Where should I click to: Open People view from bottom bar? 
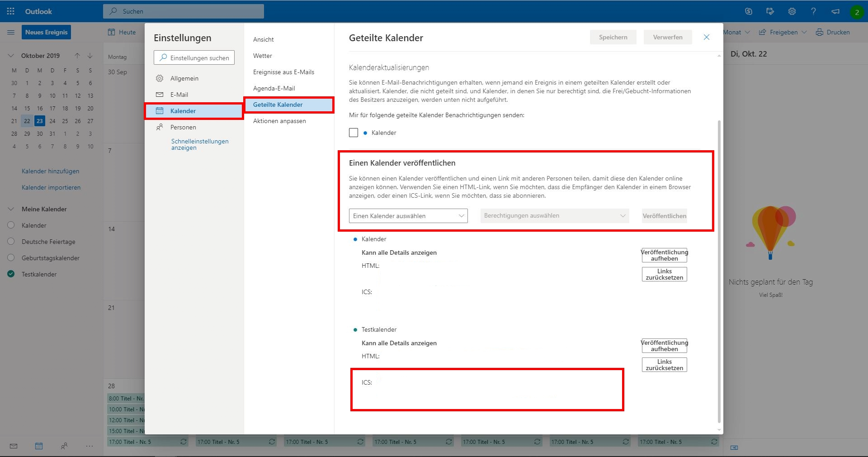(x=64, y=446)
